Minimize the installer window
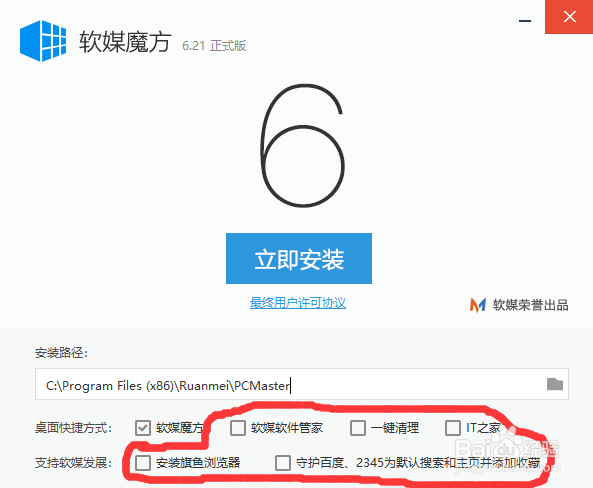This screenshot has width=593, height=488. click(525, 20)
